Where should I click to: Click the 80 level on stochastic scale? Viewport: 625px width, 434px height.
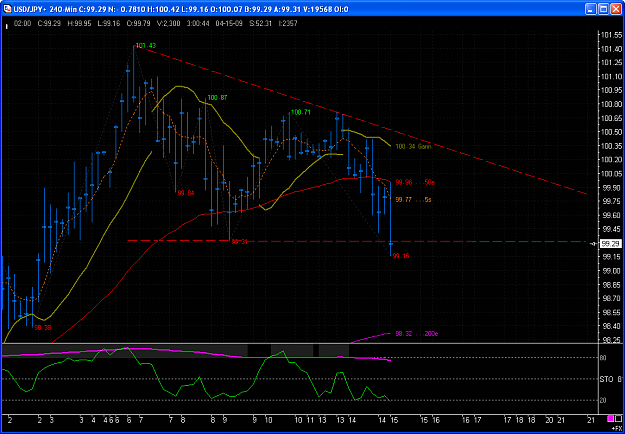[603, 358]
